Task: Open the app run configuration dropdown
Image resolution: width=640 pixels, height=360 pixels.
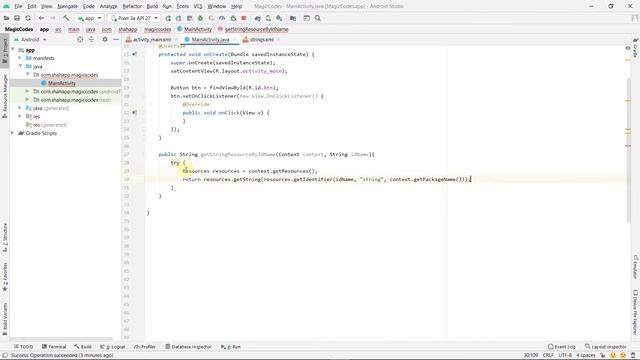Action: click(89, 18)
